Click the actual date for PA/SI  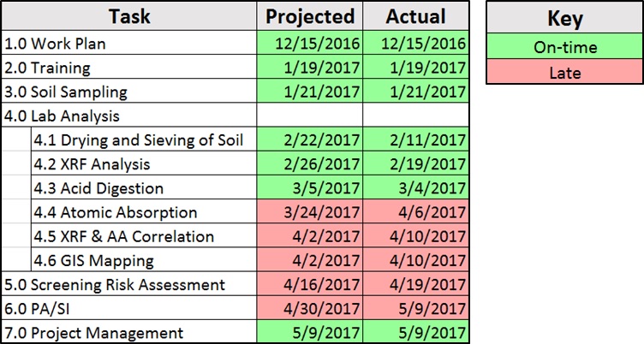(415, 308)
